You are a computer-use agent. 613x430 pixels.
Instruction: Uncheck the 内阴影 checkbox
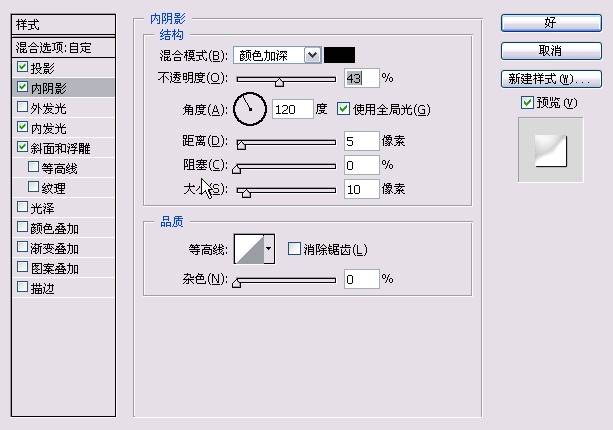coord(23,87)
